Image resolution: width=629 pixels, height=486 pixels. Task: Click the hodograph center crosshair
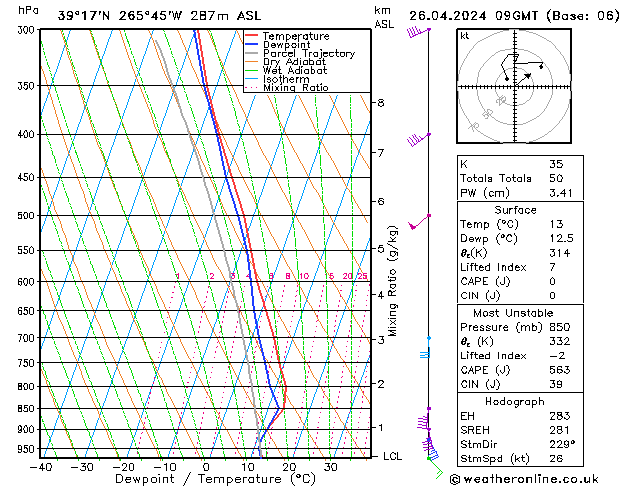coord(515,87)
